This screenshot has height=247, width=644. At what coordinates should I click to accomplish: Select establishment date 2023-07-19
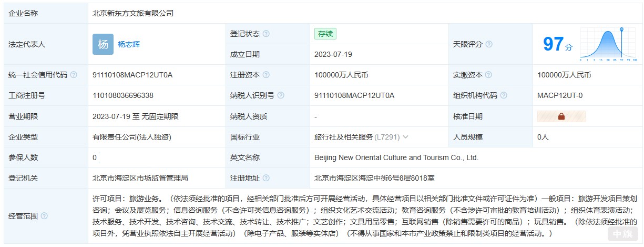point(333,54)
